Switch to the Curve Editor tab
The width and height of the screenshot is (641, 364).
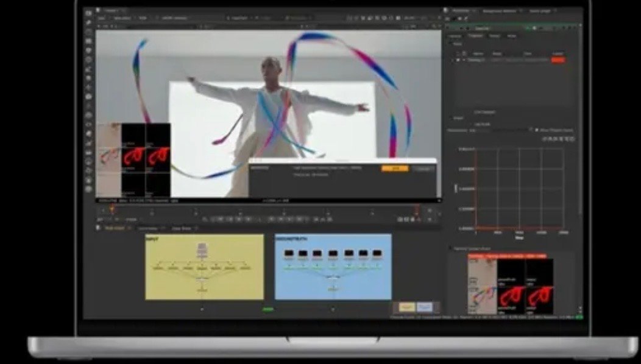(x=147, y=228)
